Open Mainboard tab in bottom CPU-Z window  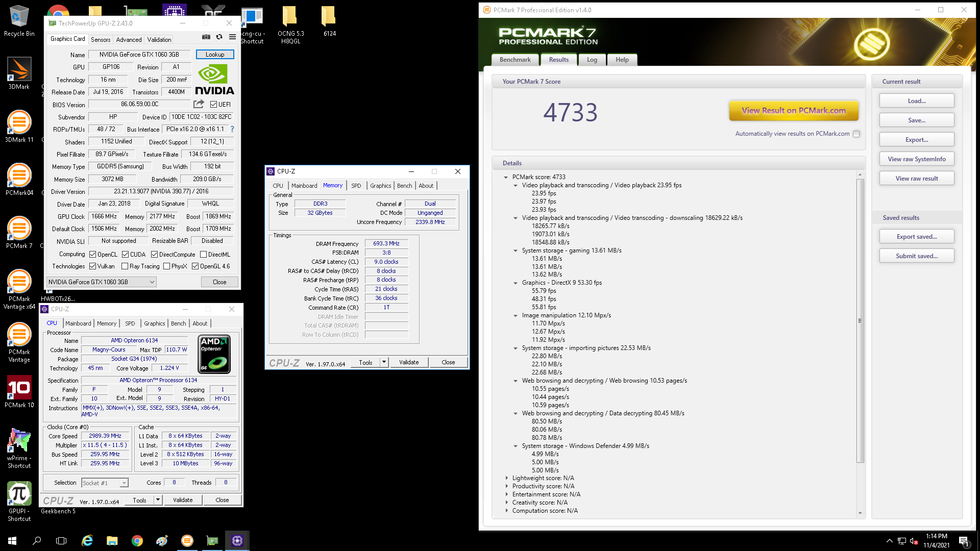coord(78,323)
